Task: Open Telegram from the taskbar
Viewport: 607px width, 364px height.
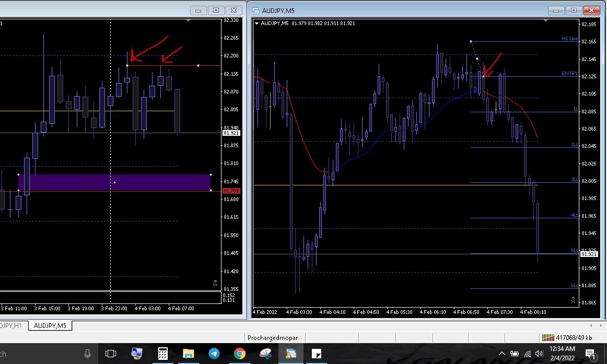Action: [214, 354]
